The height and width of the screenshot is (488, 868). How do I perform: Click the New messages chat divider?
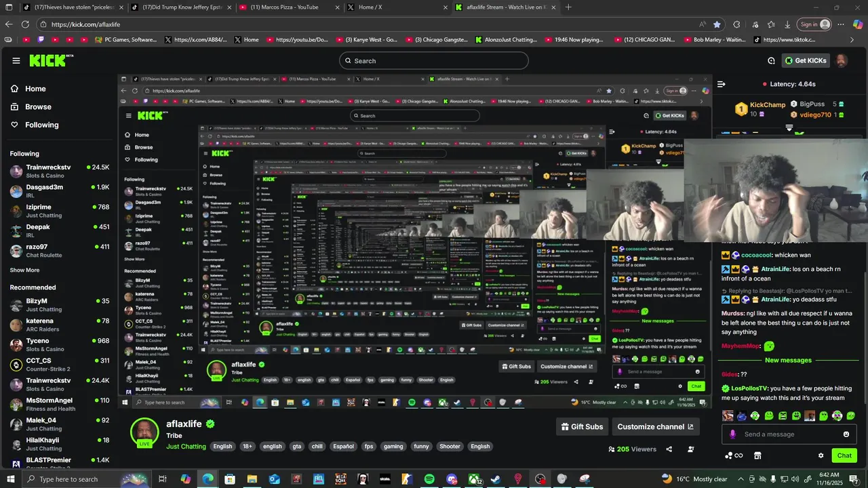tap(788, 361)
